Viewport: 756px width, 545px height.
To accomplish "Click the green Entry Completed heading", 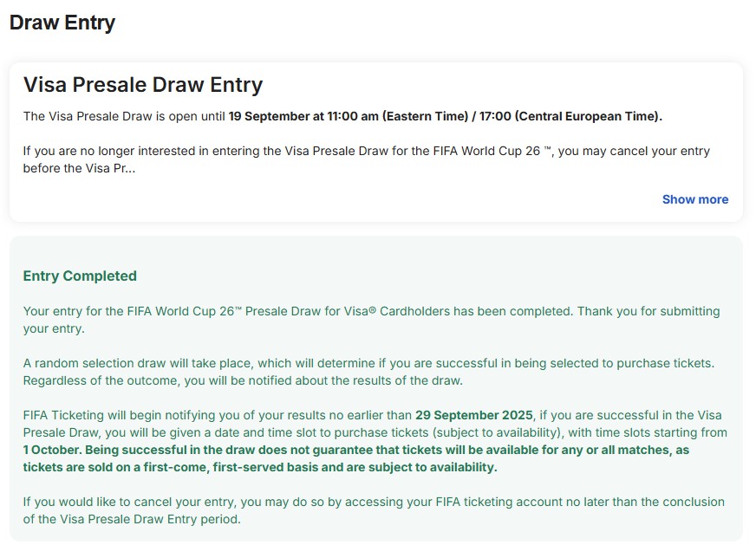I will click(x=80, y=276).
